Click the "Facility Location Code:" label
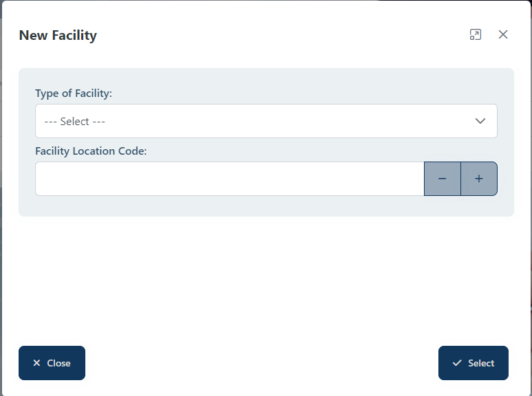This screenshot has width=532, height=396. pos(91,151)
